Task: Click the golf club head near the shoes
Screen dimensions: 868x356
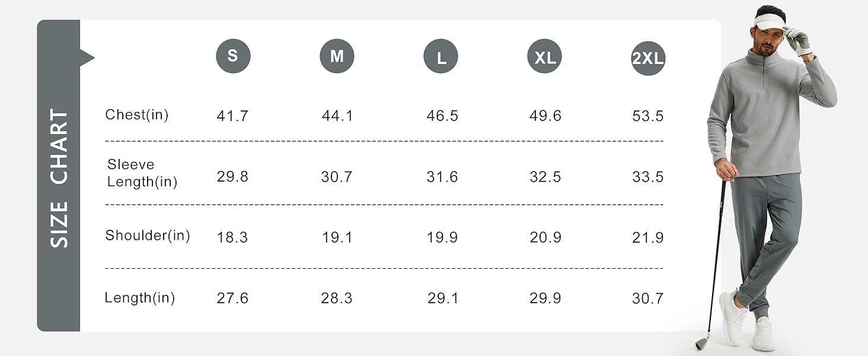Action: (703, 342)
